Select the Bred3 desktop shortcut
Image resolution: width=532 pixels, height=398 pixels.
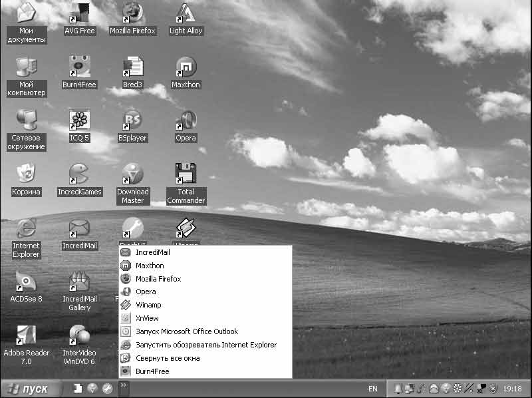(x=132, y=73)
